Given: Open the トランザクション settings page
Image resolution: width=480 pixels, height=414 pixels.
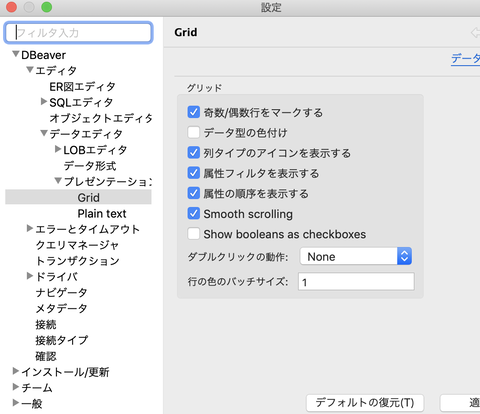Looking at the screenshot, I should (77, 261).
